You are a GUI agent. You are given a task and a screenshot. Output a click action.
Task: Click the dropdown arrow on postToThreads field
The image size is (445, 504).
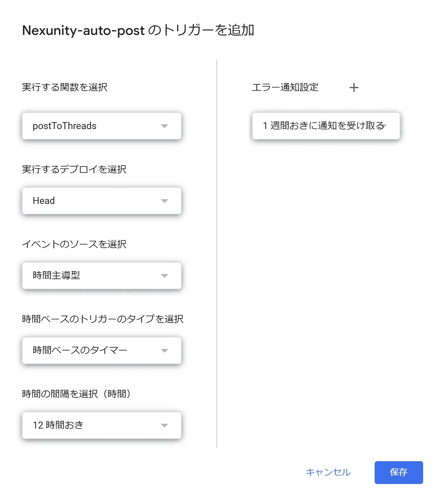click(x=164, y=126)
